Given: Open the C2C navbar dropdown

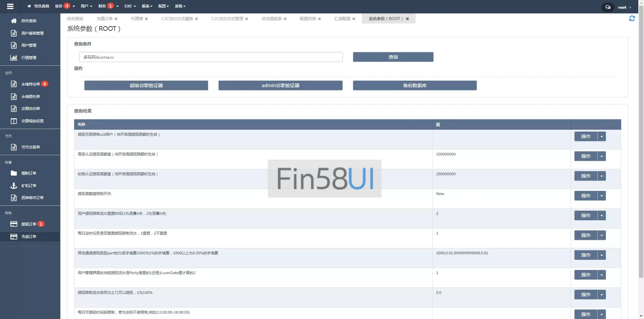Looking at the screenshot, I should (130, 6).
